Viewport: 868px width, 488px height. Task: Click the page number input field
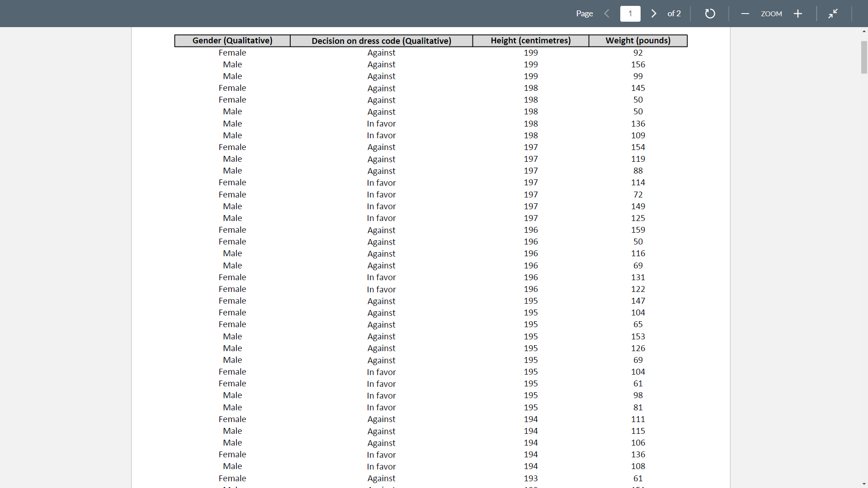pos(630,14)
